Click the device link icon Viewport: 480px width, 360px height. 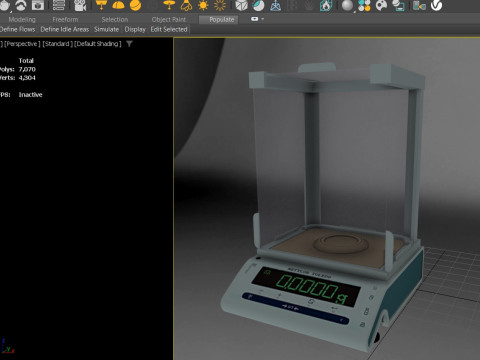(419, 5)
